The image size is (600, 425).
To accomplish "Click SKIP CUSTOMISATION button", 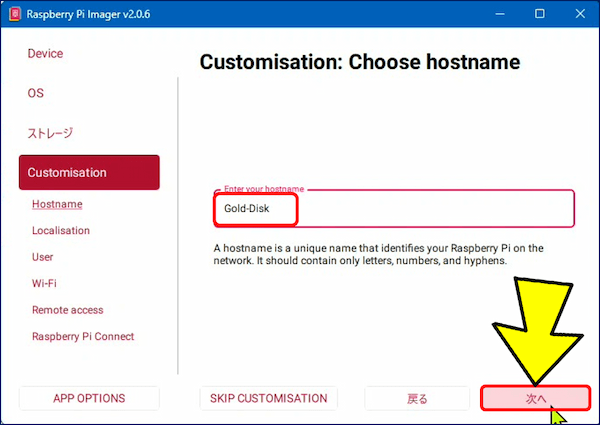I will coord(268,398).
